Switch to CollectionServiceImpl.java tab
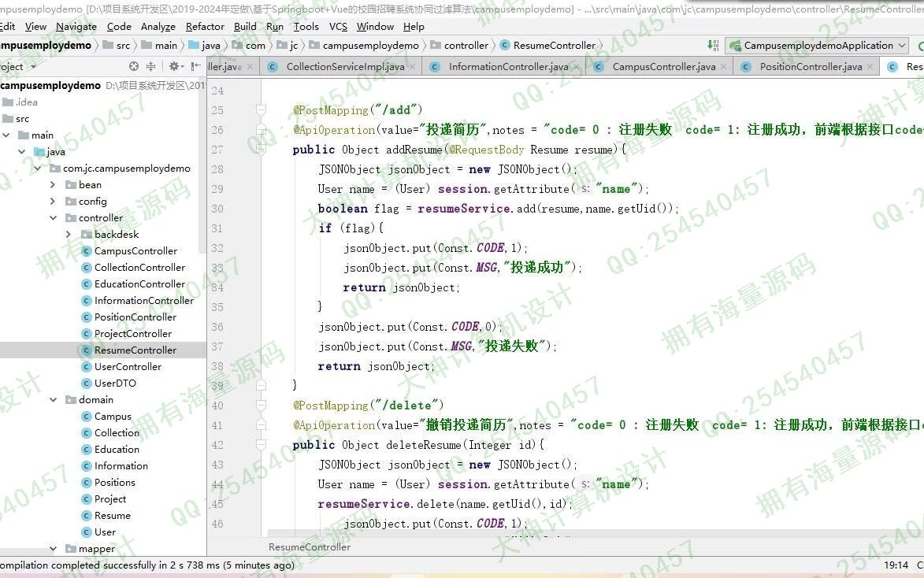The height and width of the screenshot is (578, 924). point(345,67)
